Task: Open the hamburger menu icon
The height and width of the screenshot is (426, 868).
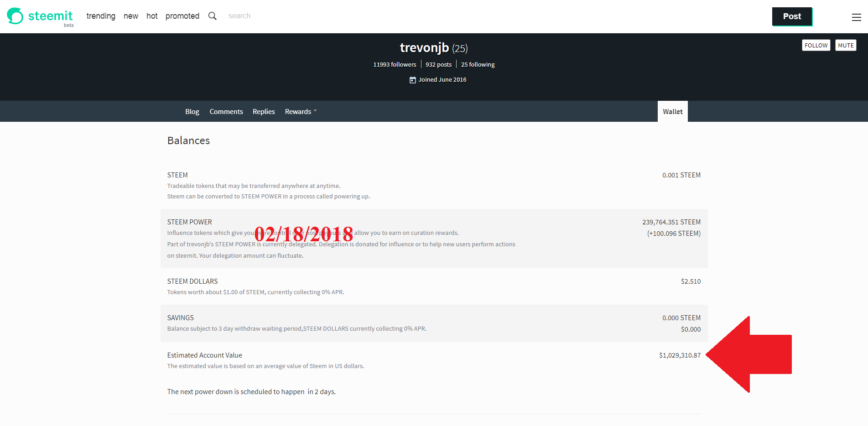Action: coord(856,17)
